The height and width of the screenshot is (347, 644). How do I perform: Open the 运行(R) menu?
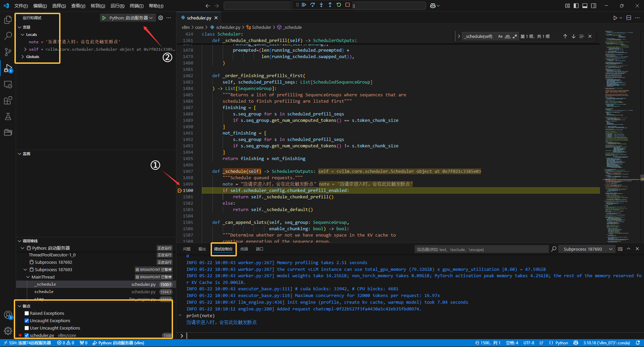click(x=117, y=6)
